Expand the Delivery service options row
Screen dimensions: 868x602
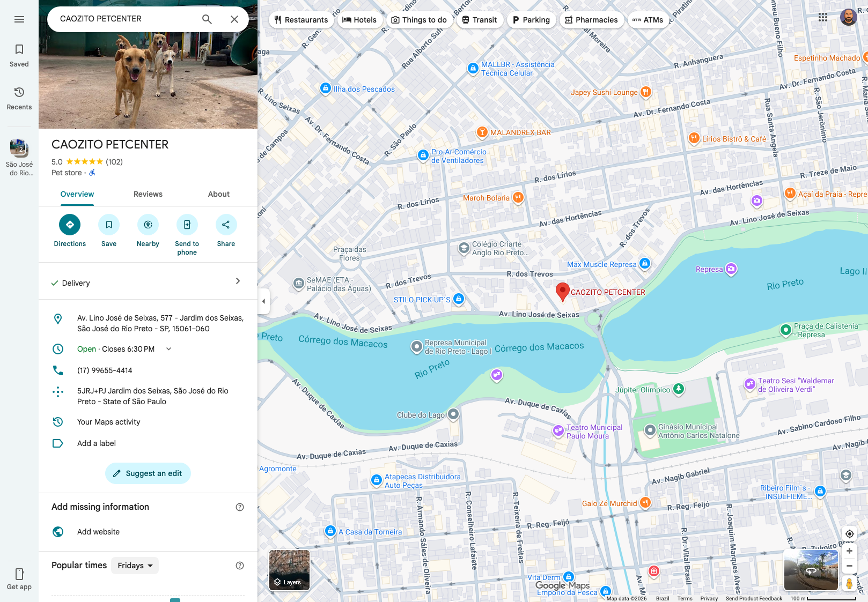[148, 282]
